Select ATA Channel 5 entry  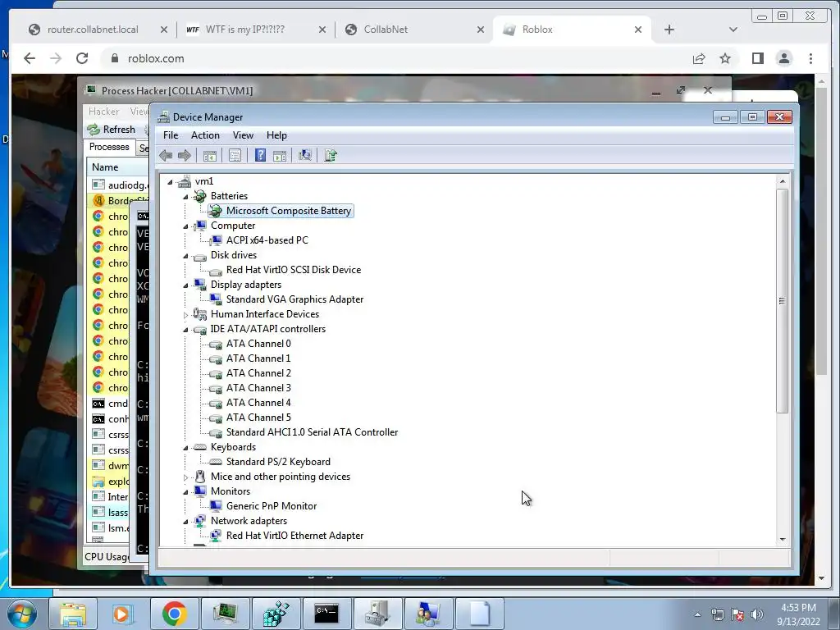[258, 418]
